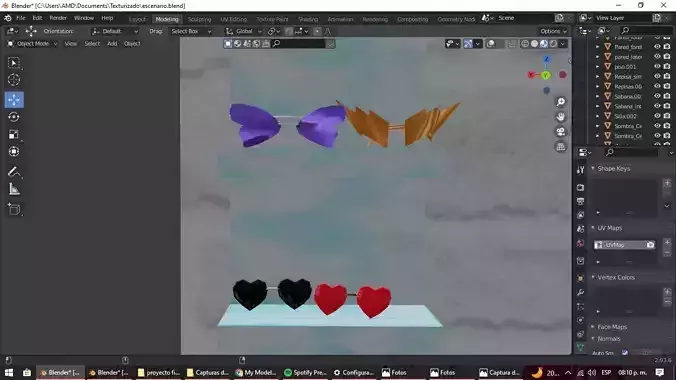Switch to the Sculpting workspace tab

click(x=199, y=19)
